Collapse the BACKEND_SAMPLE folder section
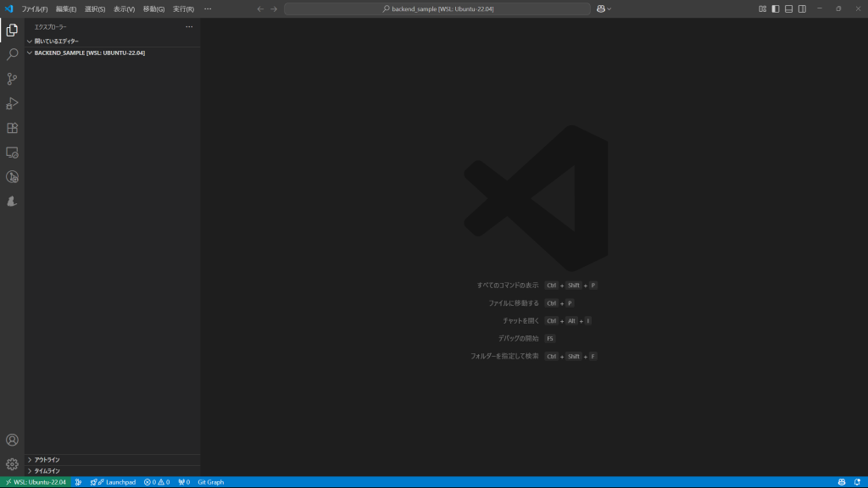Screen dimensions: 868x488 point(113,53)
